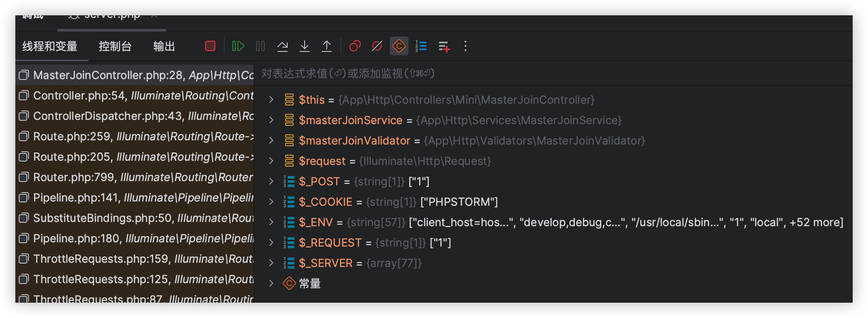Select frame Route.php:259
The height and width of the screenshot is (318, 868).
(135, 136)
